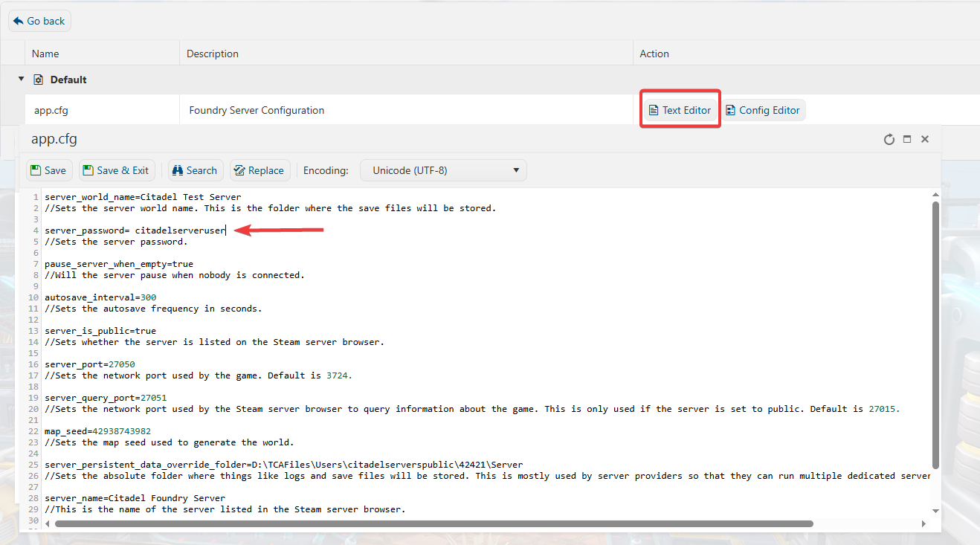Open app.cfg in Config Editor
The image size is (980, 545).
763,110
